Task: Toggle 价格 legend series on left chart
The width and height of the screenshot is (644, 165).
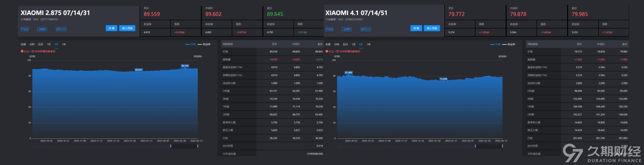Action: tap(190, 45)
